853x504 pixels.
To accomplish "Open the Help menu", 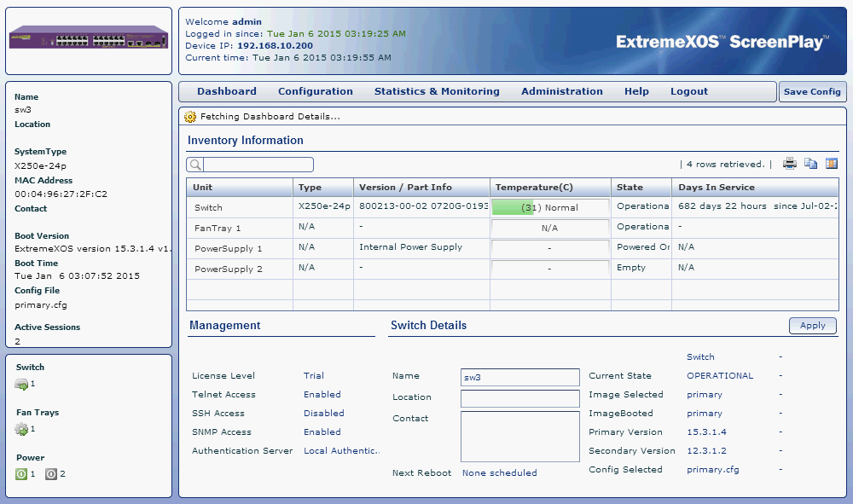I will pyautogui.click(x=636, y=91).
